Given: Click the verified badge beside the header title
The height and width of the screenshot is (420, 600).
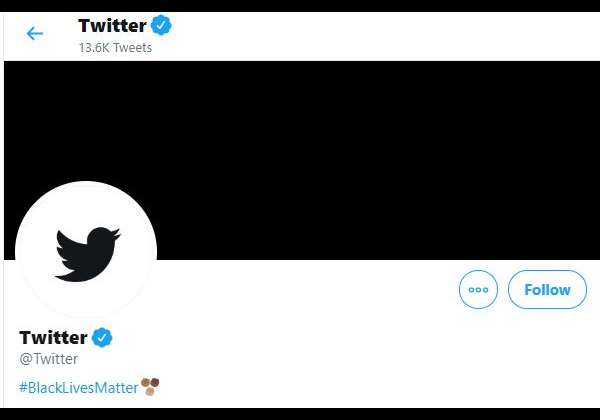Looking at the screenshot, I should pyautogui.click(x=162, y=25).
